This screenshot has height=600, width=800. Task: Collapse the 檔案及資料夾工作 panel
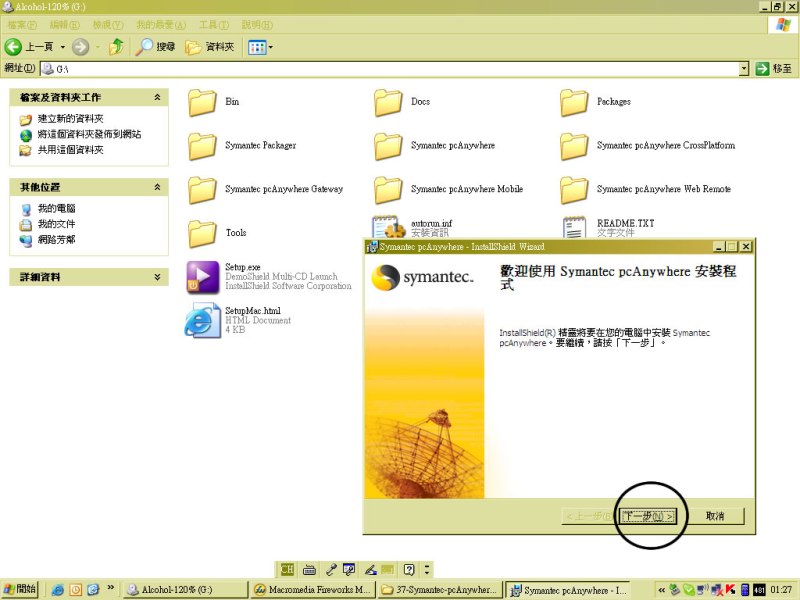158,97
